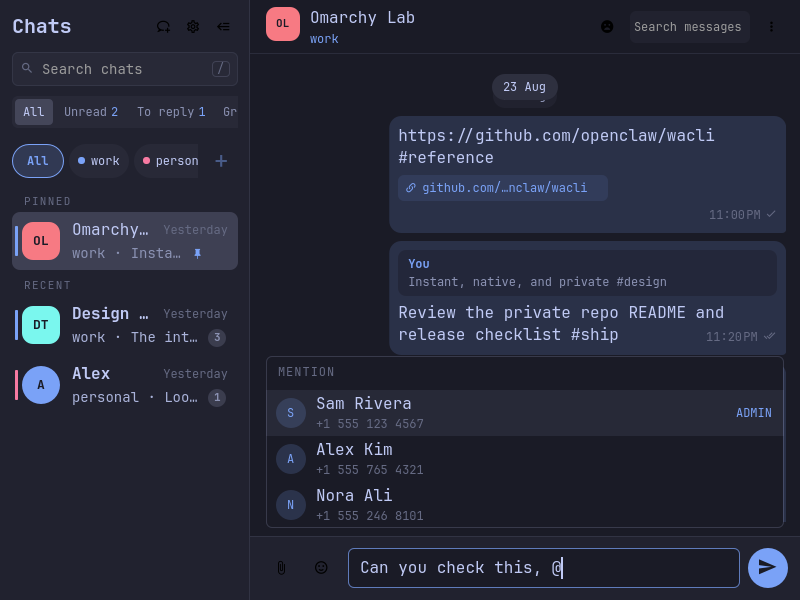Mention Sam Rivera from the list
This screenshot has width=800, height=600.
[x=525, y=413]
